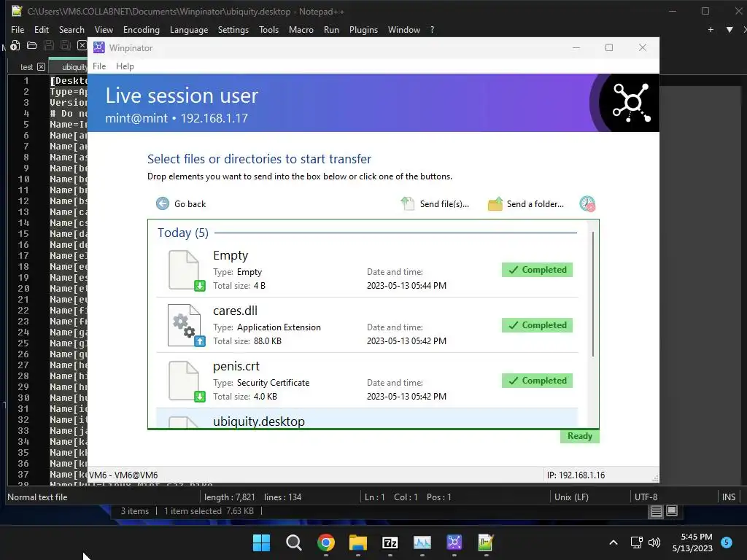Click Send file(s)... button
The width and height of the screenshot is (747, 560).
[x=435, y=204]
